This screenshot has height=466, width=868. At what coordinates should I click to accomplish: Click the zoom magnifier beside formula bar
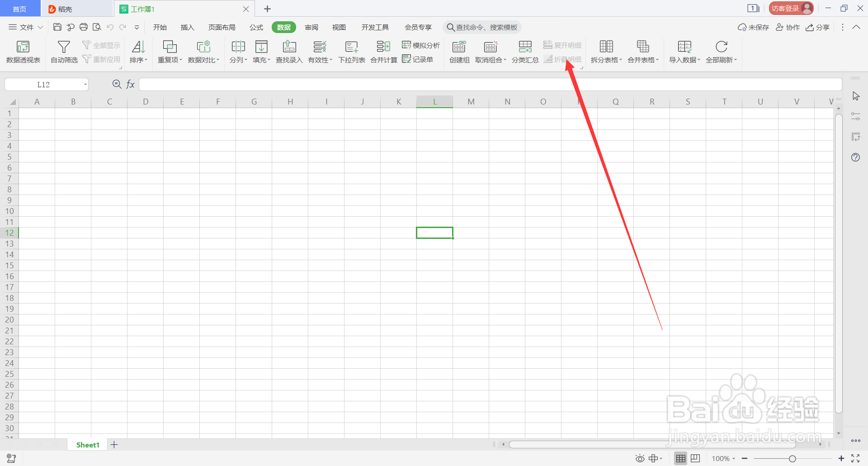click(117, 84)
